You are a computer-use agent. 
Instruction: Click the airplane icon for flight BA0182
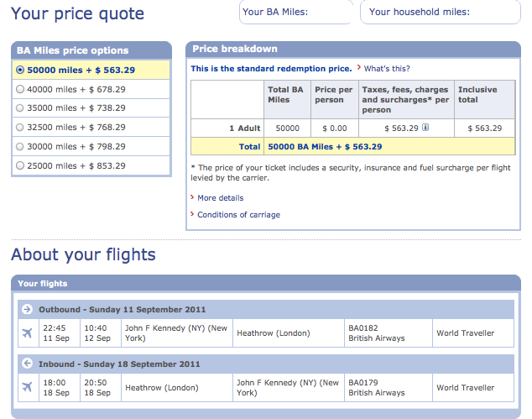pos(27,333)
